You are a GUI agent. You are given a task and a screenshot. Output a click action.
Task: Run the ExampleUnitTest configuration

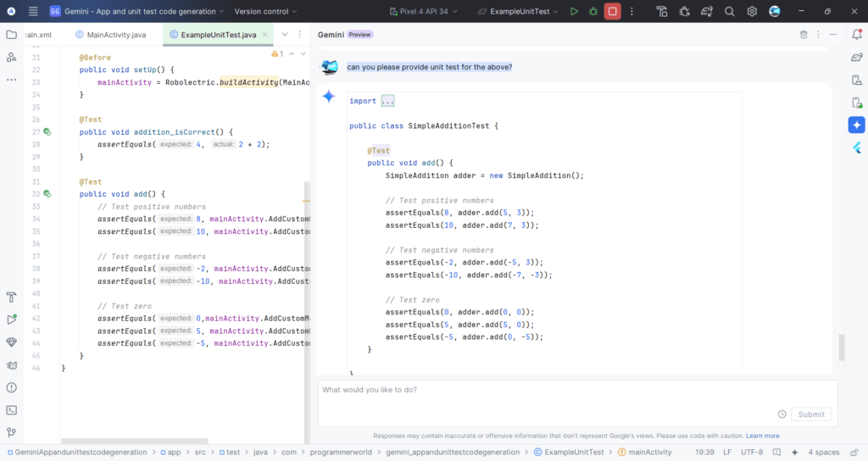[574, 11]
